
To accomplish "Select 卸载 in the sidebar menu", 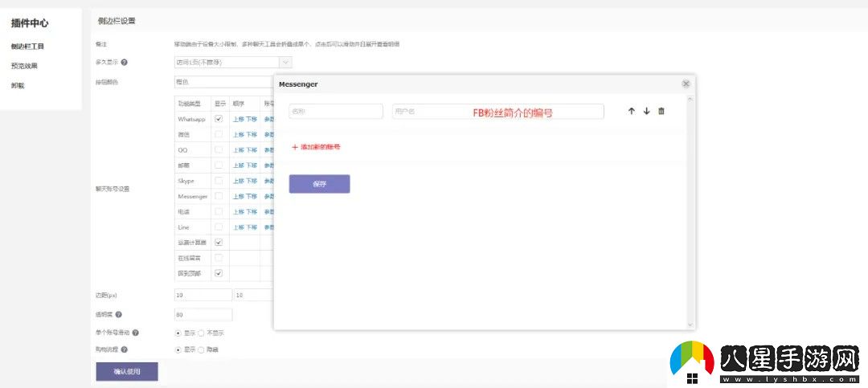I will (18, 85).
